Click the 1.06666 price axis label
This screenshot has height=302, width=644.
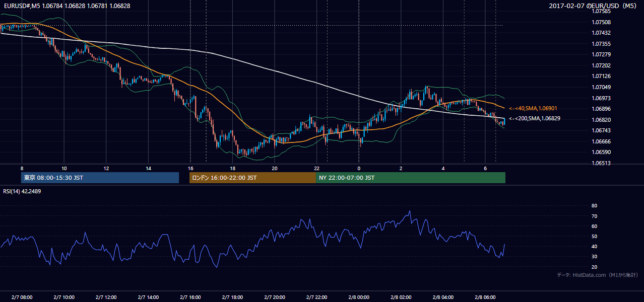(601, 141)
